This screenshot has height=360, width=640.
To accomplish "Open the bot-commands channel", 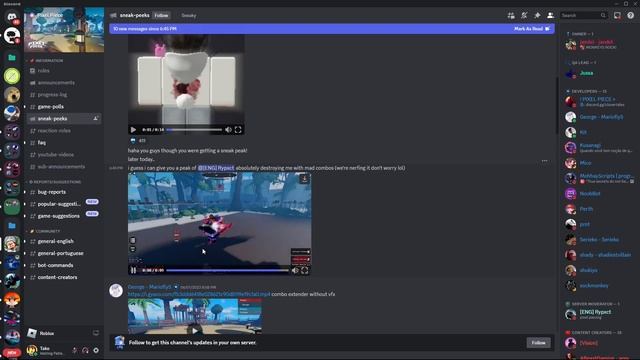I will pyautogui.click(x=64, y=265).
